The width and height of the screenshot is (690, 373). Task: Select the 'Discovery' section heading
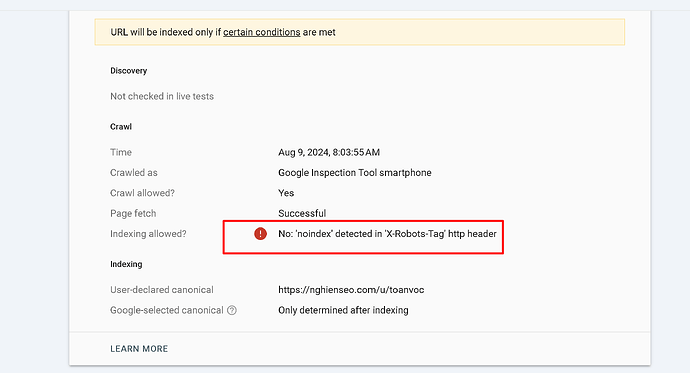(128, 71)
